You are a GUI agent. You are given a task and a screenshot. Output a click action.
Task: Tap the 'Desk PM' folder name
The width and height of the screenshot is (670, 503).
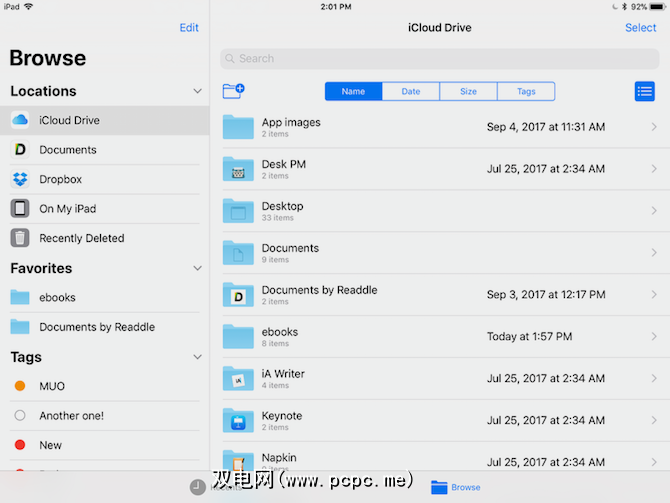284,165
